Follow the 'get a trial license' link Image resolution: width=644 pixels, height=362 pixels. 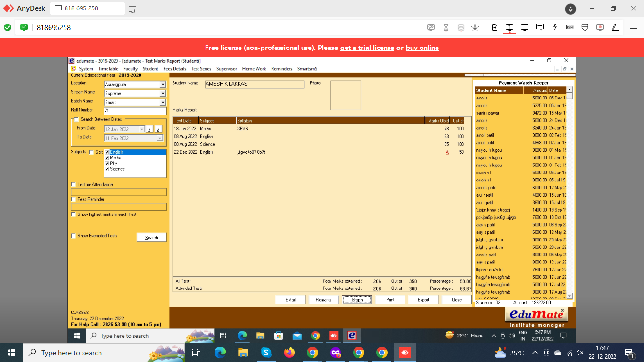coord(367,48)
